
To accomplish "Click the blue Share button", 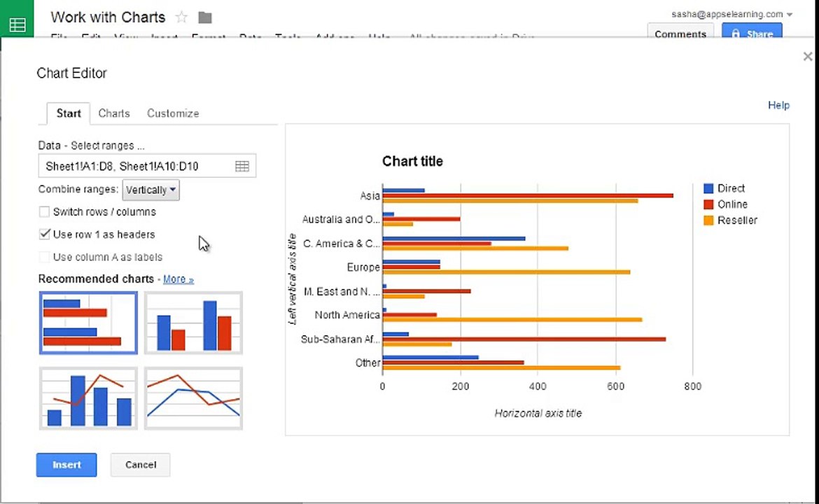I will click(752, 32).
